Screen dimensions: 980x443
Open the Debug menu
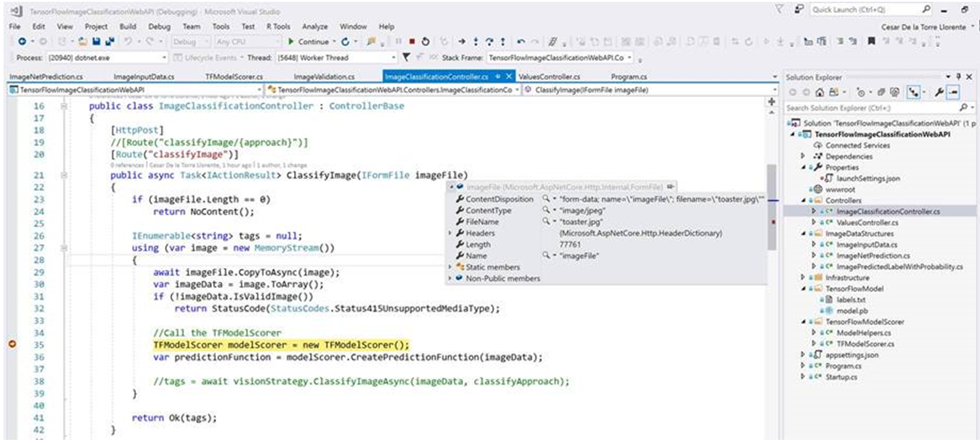point(160,27)
